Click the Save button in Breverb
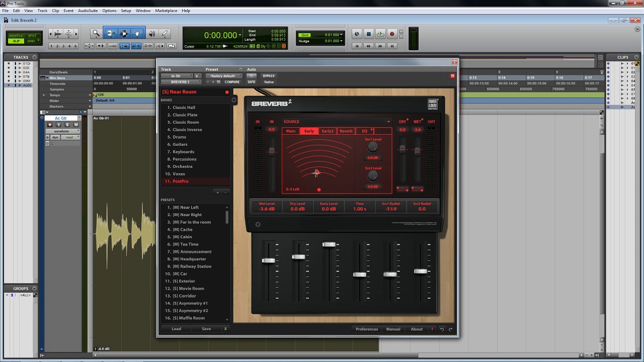Viewport: 644px width, 362px height. pos(206,329)
